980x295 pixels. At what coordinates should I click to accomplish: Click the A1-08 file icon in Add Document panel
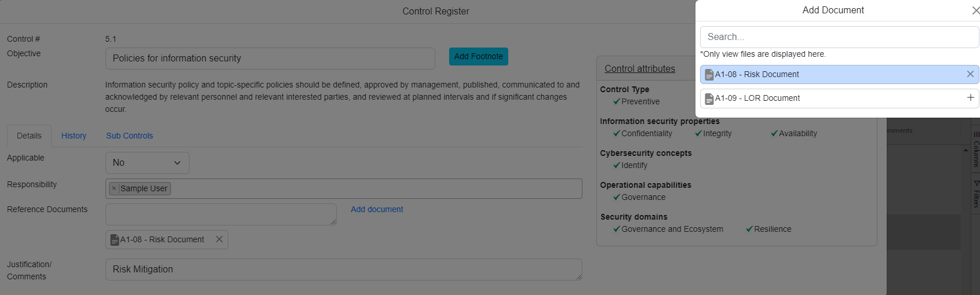(x=709, y=75)
